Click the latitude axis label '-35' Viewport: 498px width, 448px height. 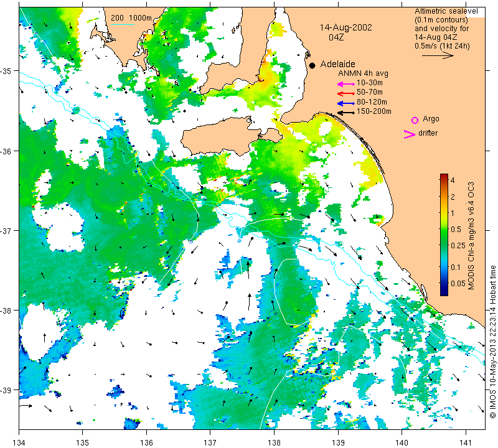[6, 71]
